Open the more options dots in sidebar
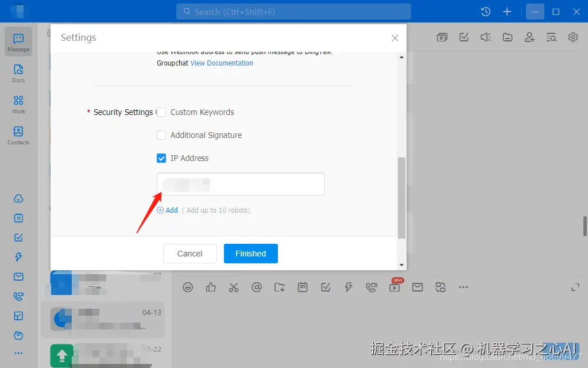 (x=18, y=354)
